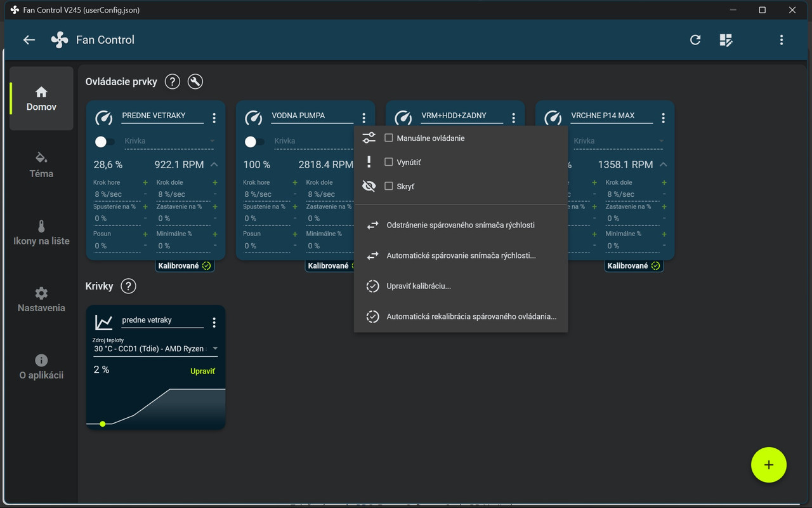
Task: Open the predne vetraky curve kebab menu
Action: [214, 323]
